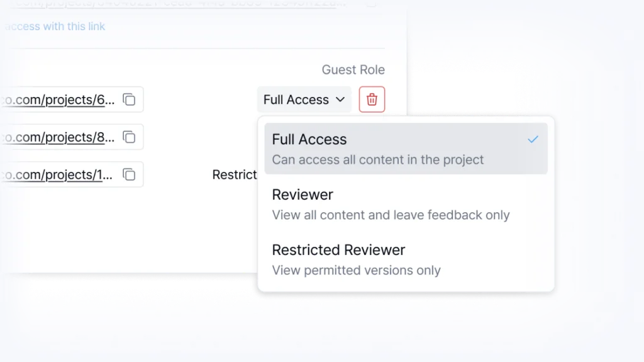The height and width of the screenshot is (362, 644).
Task: Open the co.com/projects/1... link
Action: 58,174
